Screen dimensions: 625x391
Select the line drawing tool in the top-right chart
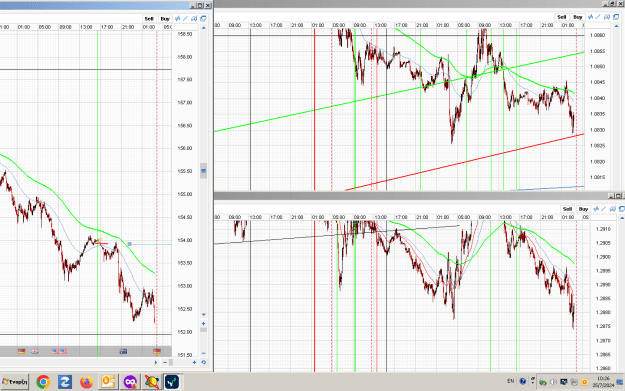tap(598, 17)
